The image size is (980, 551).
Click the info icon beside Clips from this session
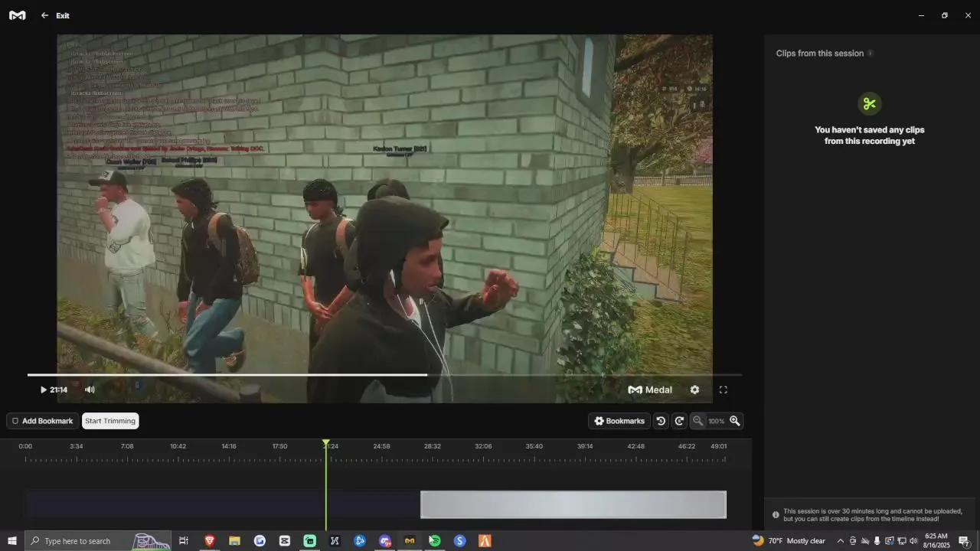click(870, 54)
